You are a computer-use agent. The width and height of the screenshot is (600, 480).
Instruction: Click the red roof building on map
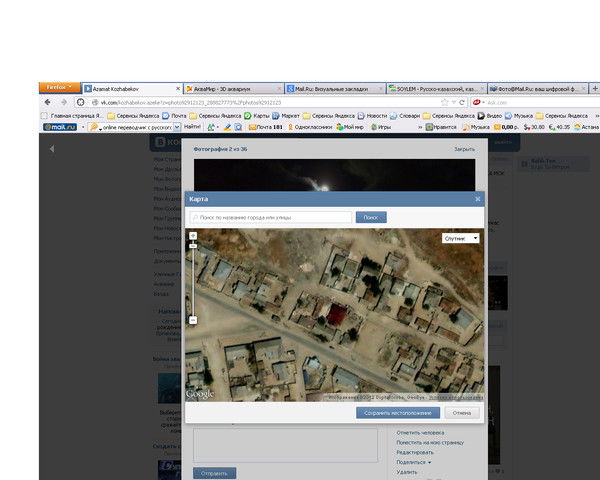(x=336, y=316)
